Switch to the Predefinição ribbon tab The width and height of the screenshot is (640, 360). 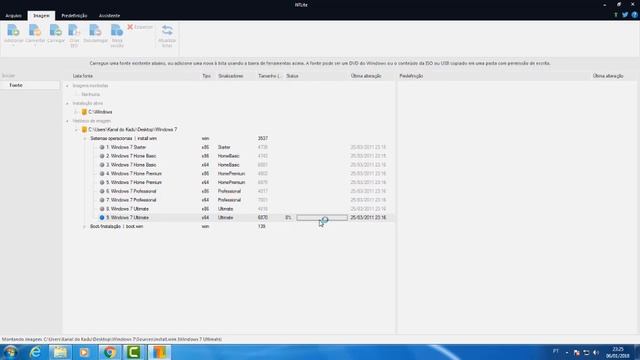click(x=74, y=16)
